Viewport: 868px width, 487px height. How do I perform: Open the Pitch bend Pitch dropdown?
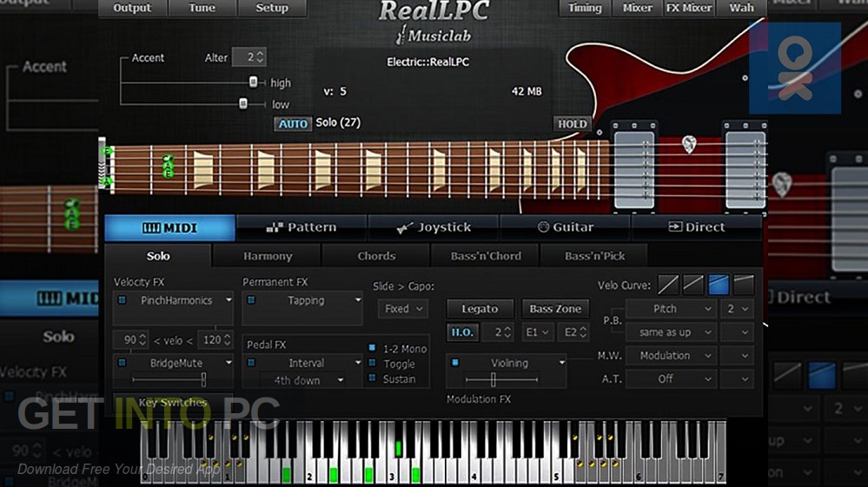[672, 308]
